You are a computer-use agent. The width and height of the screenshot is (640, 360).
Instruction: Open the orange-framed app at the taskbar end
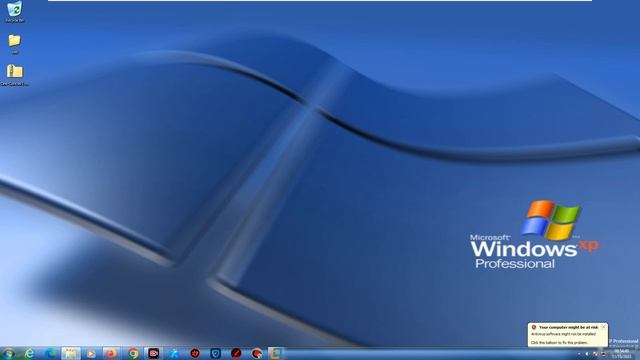pyautogui.click(x=276, y=353)
